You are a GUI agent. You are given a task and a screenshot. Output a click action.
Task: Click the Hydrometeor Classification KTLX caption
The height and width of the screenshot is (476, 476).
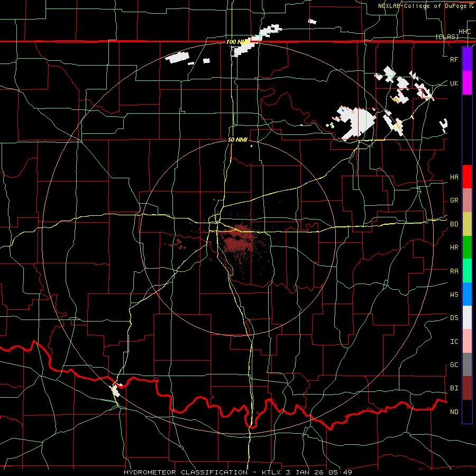238,472
